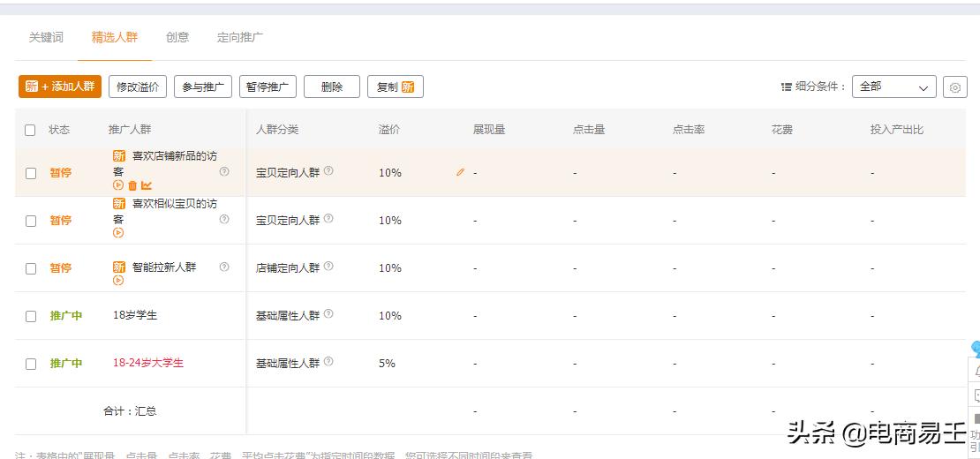Click 点击率 column header
Screen dimensions: 980x459
[x=689, y=130]
